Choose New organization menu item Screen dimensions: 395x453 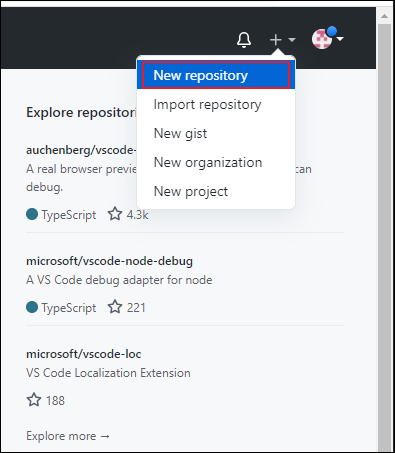216,162
